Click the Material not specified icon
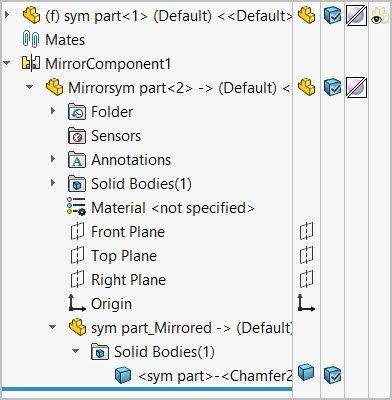Screen dimensions: 392x400 pyautogui.click(x=76, y=207)
